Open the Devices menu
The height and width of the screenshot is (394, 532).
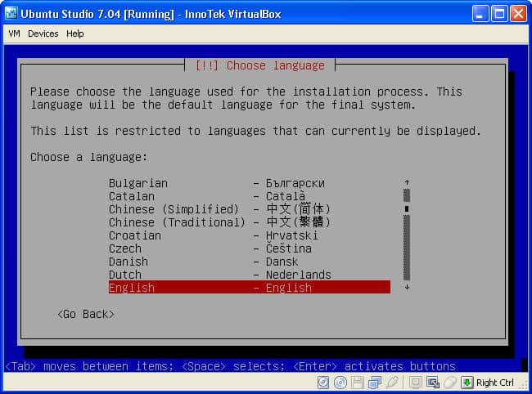[43, 34]
